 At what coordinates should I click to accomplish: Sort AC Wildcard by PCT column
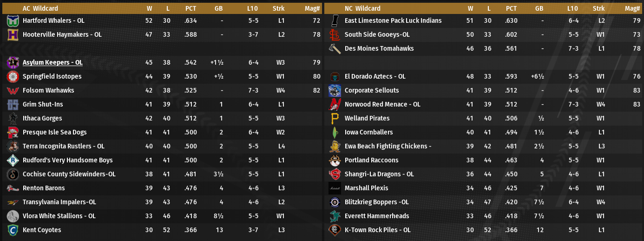pos(191,8)
